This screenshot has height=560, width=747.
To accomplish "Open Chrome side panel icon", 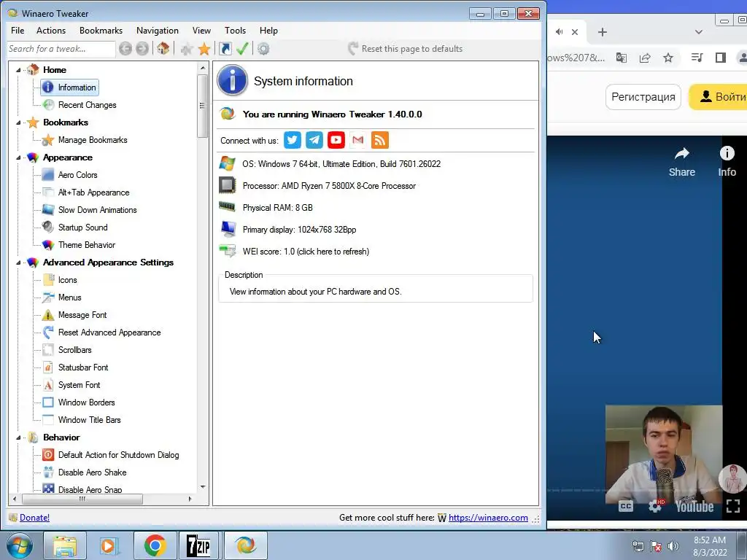I will tap(720, 58).
